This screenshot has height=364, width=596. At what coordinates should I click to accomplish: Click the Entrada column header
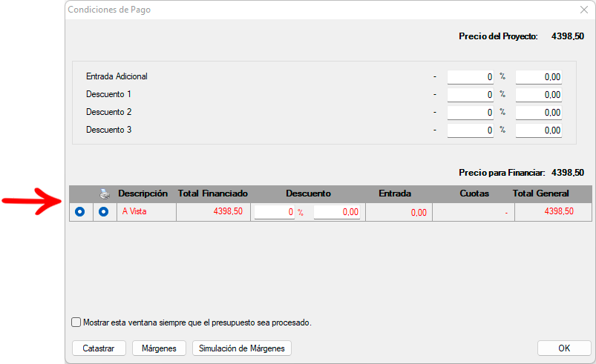pyautogui.click(x=395, y=193)
